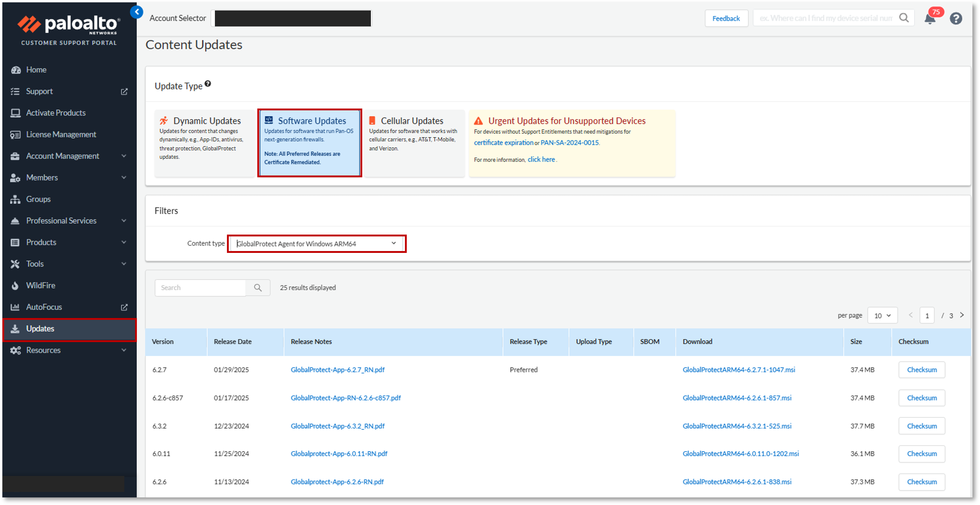Viewport: 980px width, 505px height.
Task: Show Checksum for version 6.3.2
Action: pyautogui.click(x=921, y=426)
